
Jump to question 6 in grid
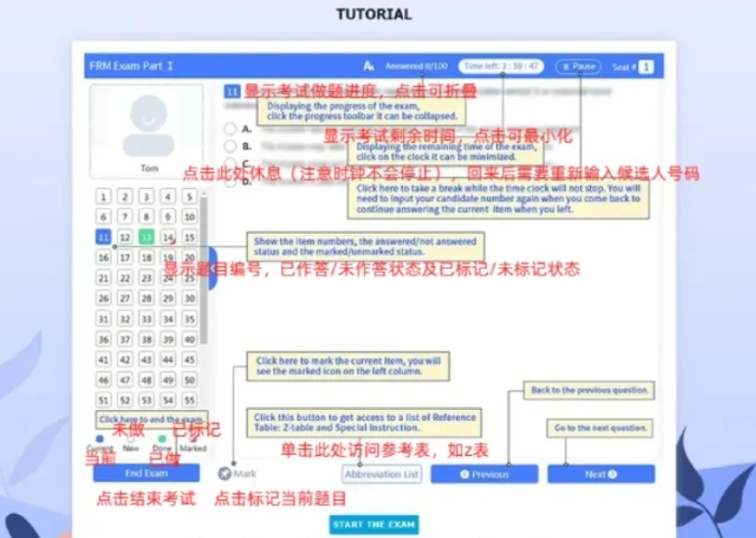(x=103, y=216)
